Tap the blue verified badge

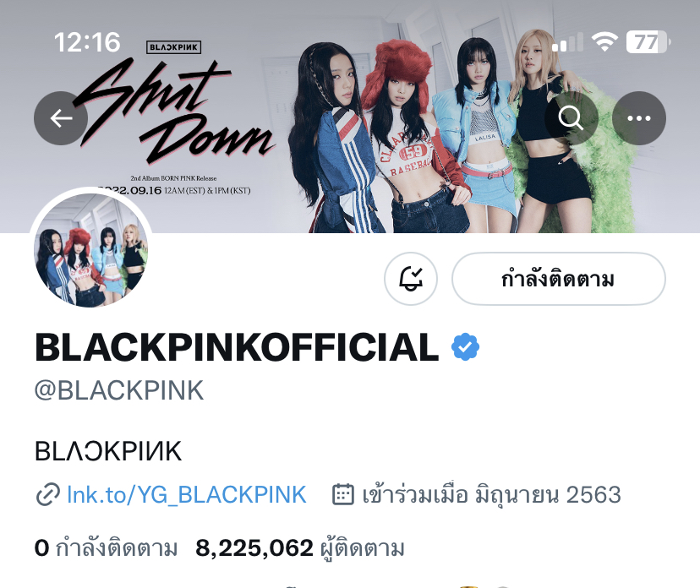(465, 346)
